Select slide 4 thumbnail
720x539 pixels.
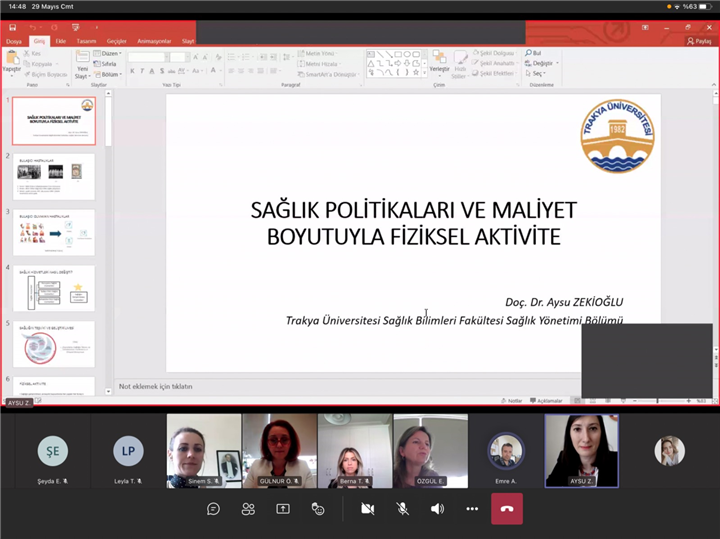click(x=54, y=288)
